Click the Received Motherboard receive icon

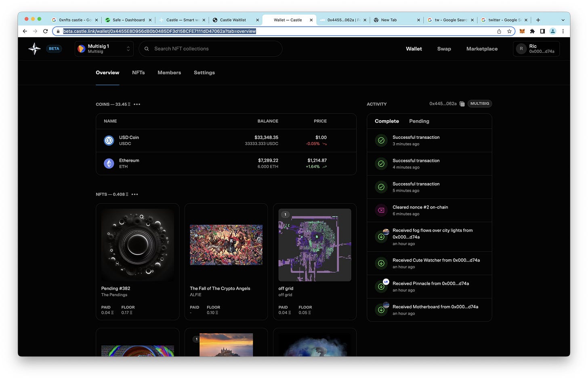[x=381, y=310]
